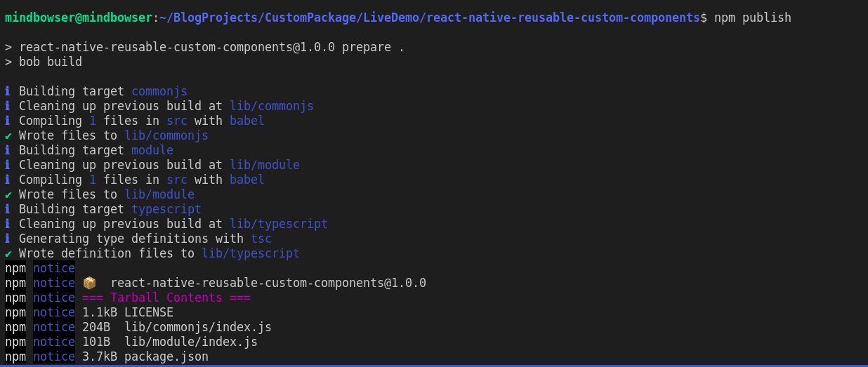Click the 'LICENSE' file entry
Image resolution: width=868 pixels, height=367 pixels.
coord(148,312)
